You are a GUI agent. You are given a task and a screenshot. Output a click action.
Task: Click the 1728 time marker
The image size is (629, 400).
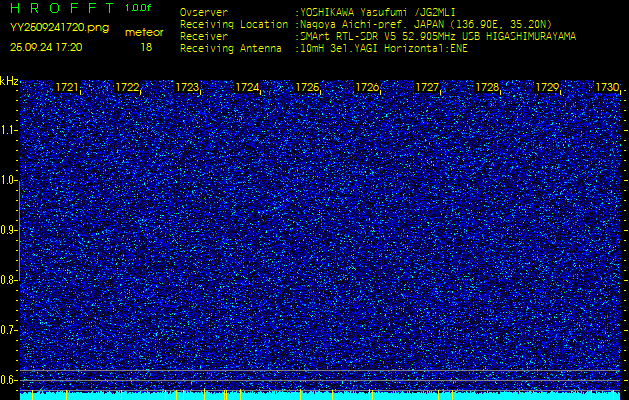(x=487, y=87)
